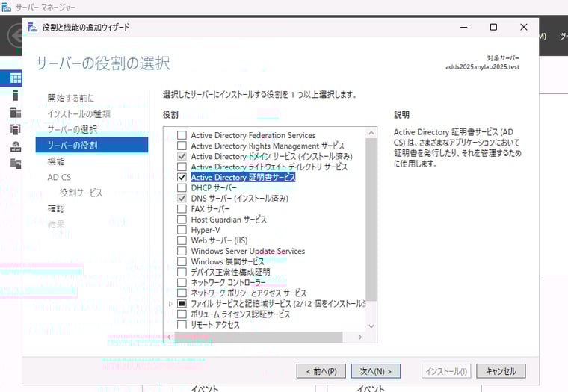This screenshot has height=392, width=568.
Task: Maximize the wizard window
Action: pos(493,27)
